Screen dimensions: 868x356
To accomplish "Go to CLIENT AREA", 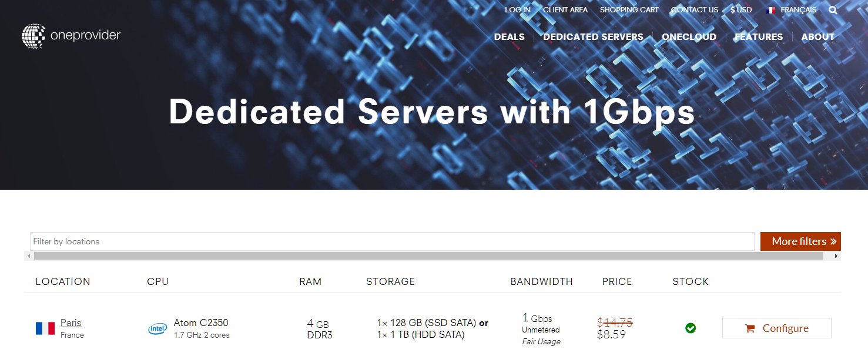I will [565, 10].
